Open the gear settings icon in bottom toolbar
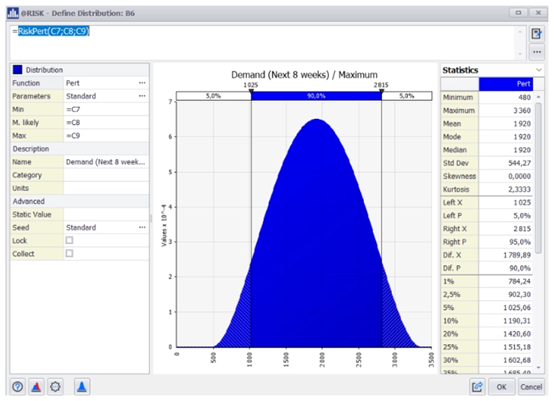 (x=55, y=387)
